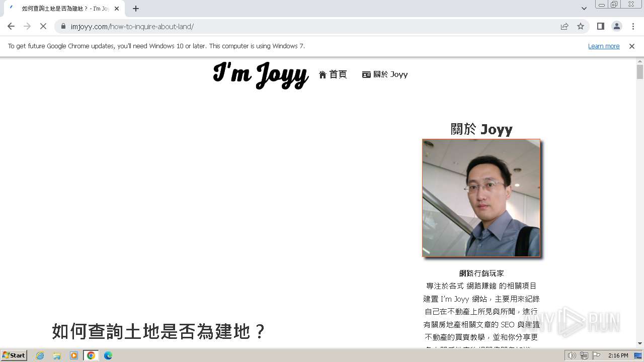Click the Show desktop button
The height and width of the screenshot is (362, 644).
click(x=638, y=355)
